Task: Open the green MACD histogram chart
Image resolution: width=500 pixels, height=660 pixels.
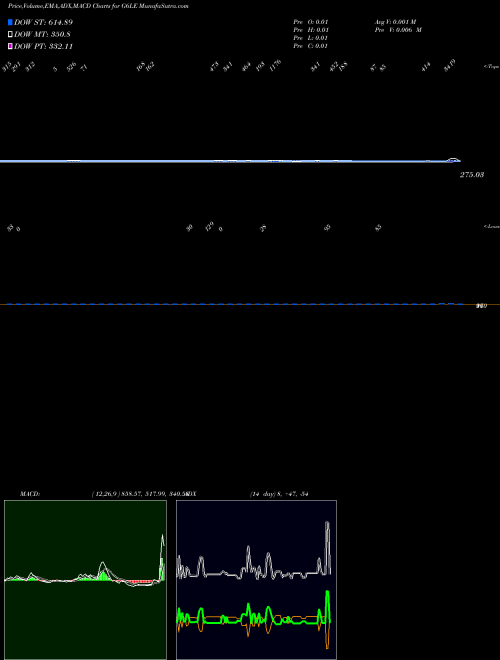Action: tap(85, 580)
